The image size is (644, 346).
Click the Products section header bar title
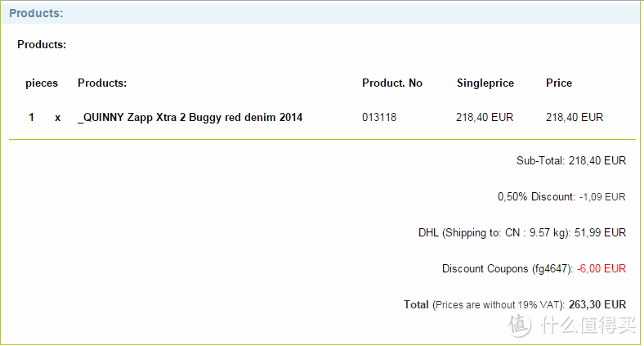[x=37, y=14]
